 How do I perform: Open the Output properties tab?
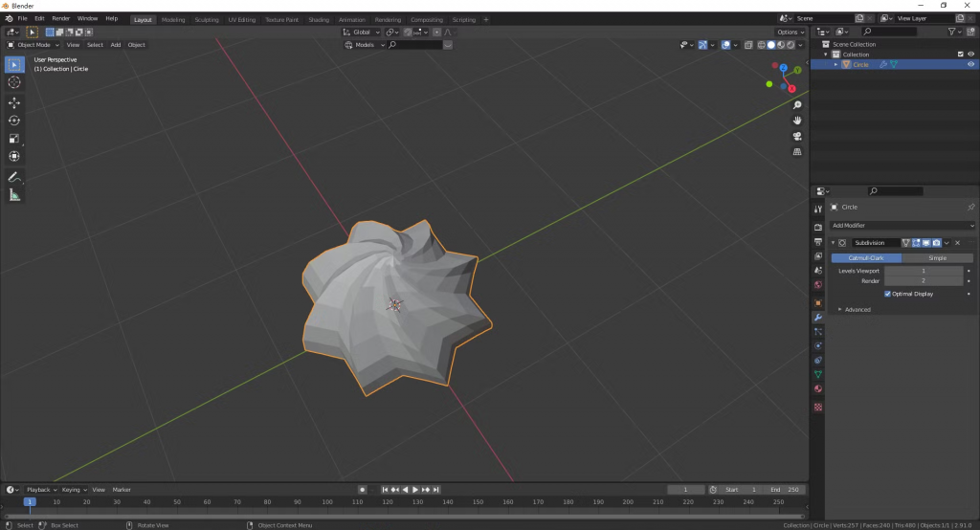[x=817, y=242]
